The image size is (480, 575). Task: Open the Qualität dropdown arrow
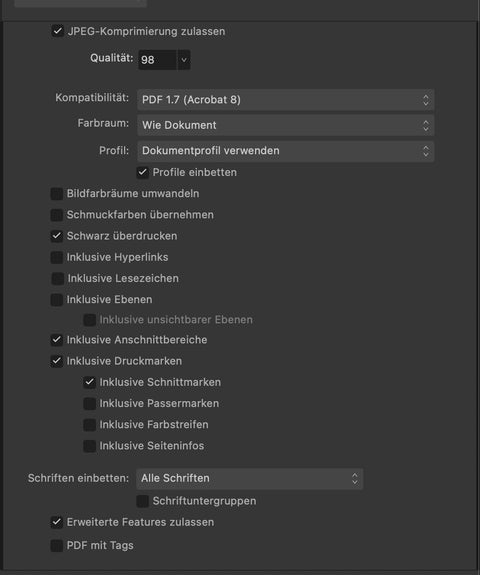point(184,59)
